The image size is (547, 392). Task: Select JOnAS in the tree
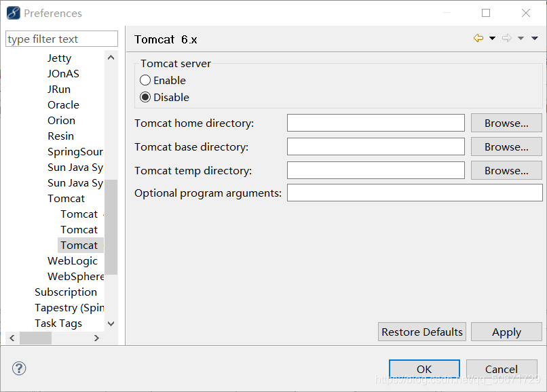pyautogui.click(x=63, y=74)
